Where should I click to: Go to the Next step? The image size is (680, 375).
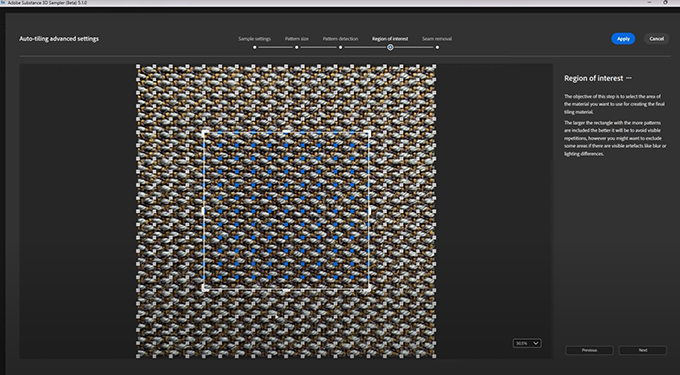tap(643, 350)
